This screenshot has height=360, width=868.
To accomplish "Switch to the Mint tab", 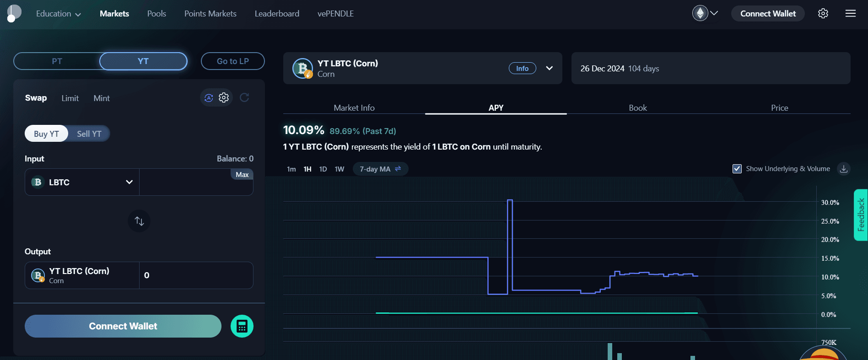I will pos(102,98).
